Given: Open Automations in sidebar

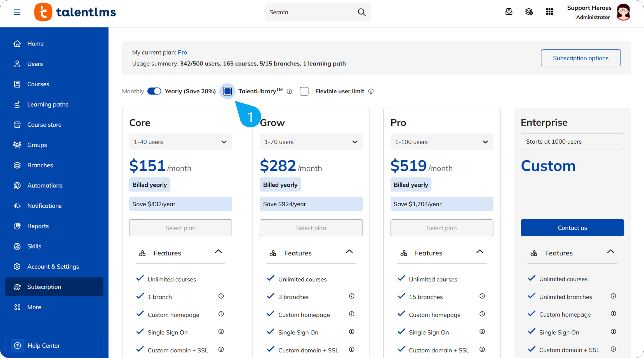Looking at the screenshot, I should (54, 186).
